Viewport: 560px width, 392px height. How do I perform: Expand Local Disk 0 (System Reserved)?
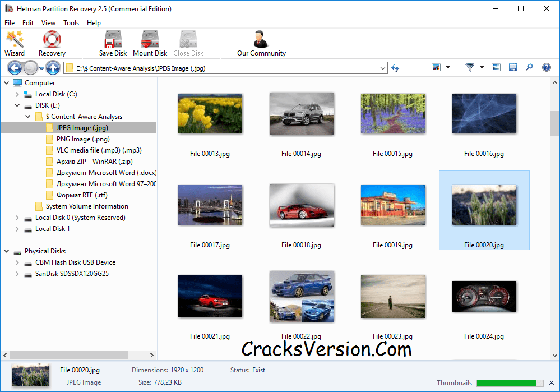coord(17,218)
